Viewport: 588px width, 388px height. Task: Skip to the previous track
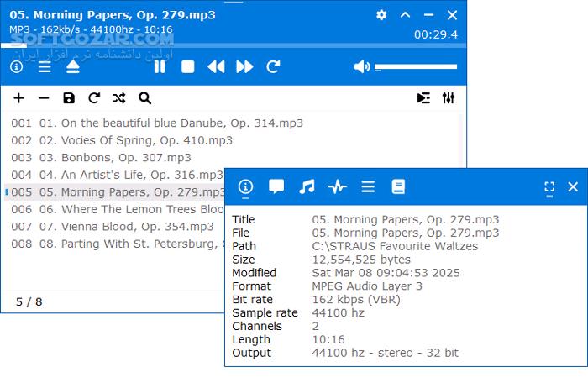[x=216, y=66]
